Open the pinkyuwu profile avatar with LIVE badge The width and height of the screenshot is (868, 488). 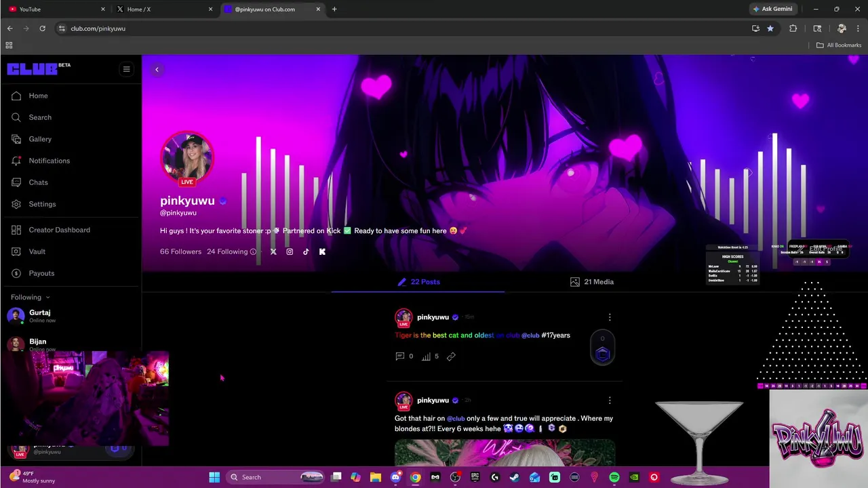click(x=187, y=159)
